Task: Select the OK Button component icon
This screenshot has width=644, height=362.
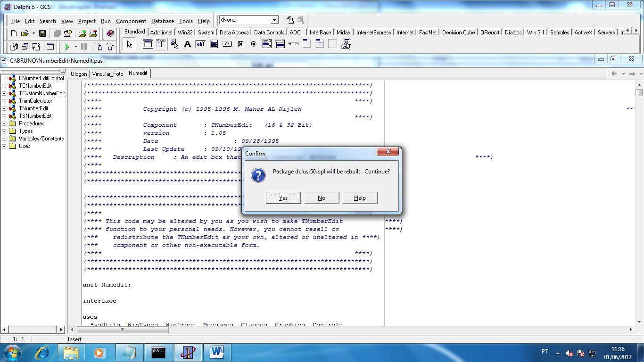Action: click(x=227, y=44)
